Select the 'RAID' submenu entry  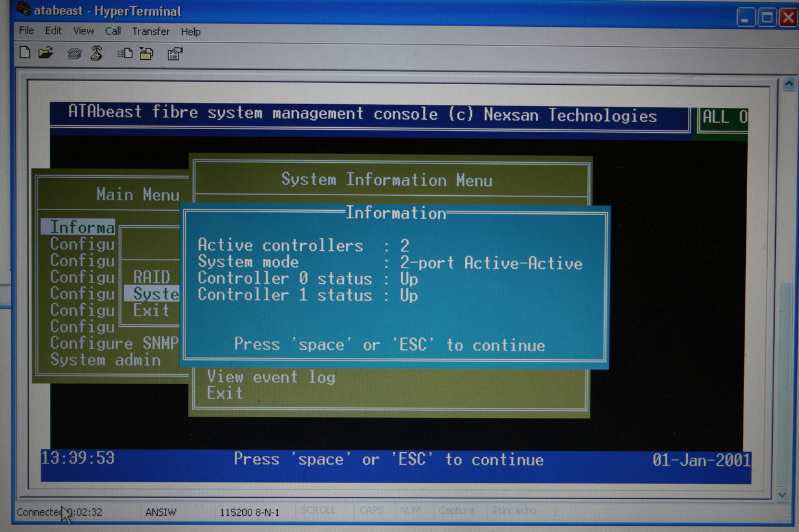tap(152, 277)
